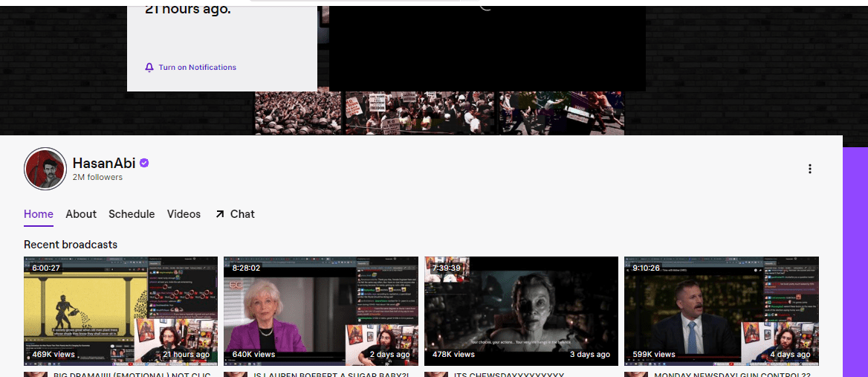Viewport: 868px width, 377px height.
Task: Switch to the About tab
Action: (81, 214)
